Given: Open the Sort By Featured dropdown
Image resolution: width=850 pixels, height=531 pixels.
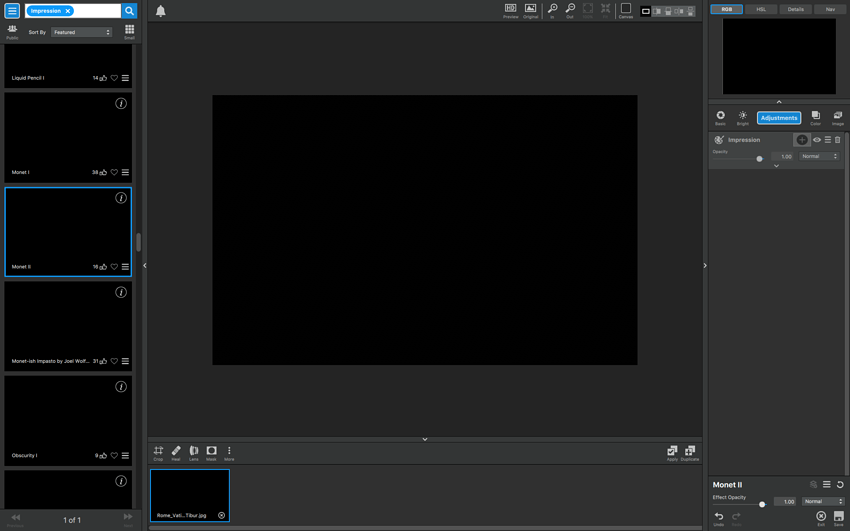Looking at the screenshot, I should [x=81, y=32].
